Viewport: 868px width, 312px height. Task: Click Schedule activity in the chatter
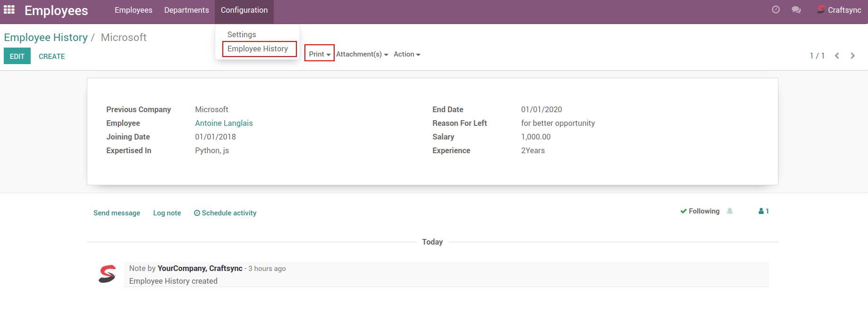coord(225,213)
